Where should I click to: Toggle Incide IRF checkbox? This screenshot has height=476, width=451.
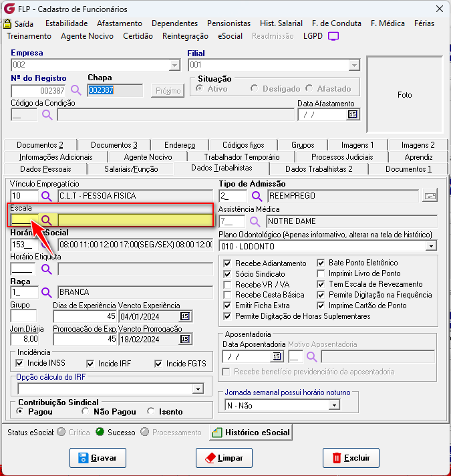coord(90,364)
